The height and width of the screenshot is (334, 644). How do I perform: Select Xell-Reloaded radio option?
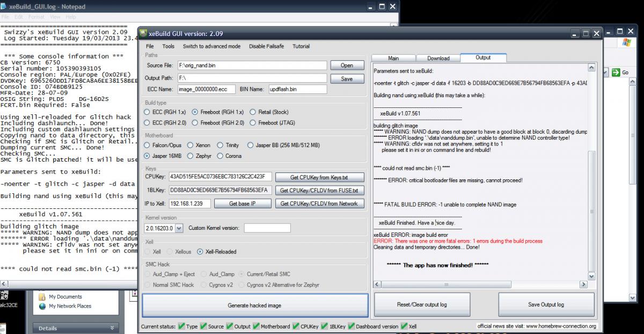[x=200, y=251]
